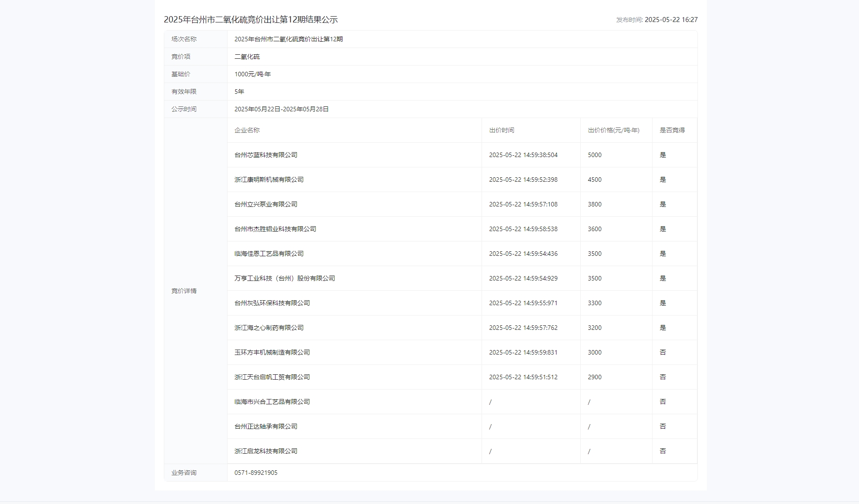This screenshot has width=859, height=504.
Task: Click 玉环方丰机械制造有限公司 company name
Action: point(272,352)
